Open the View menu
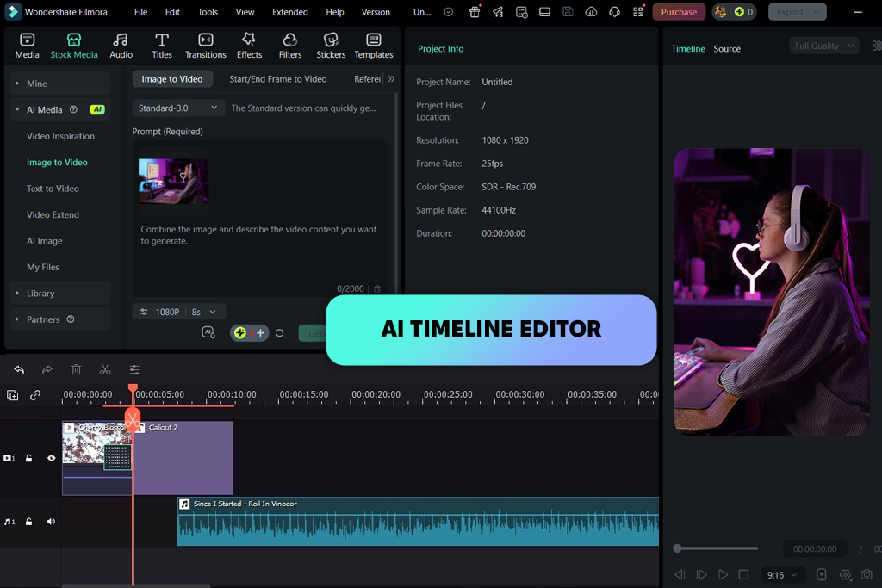This screenshot has width=882, height=588. pos(245,12)
